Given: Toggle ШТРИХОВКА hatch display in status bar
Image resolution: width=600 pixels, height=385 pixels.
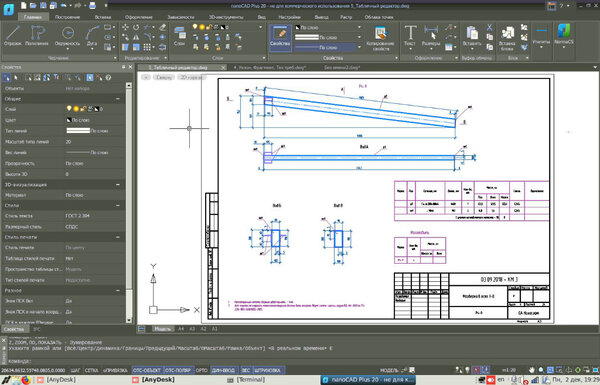Looking at the screenshot, I should (268, 370).
